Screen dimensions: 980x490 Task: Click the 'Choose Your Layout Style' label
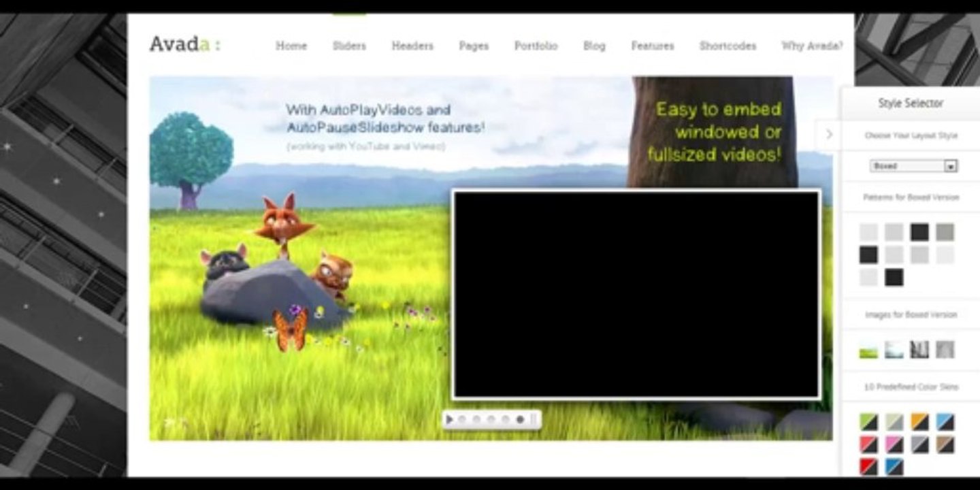(x=911, y=135)
